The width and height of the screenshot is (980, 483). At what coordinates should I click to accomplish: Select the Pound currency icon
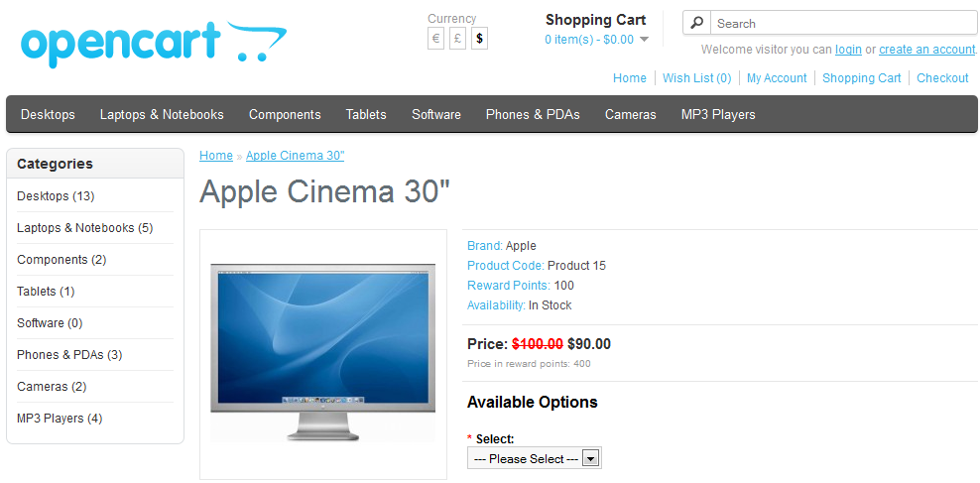click(x=457, y=39)
